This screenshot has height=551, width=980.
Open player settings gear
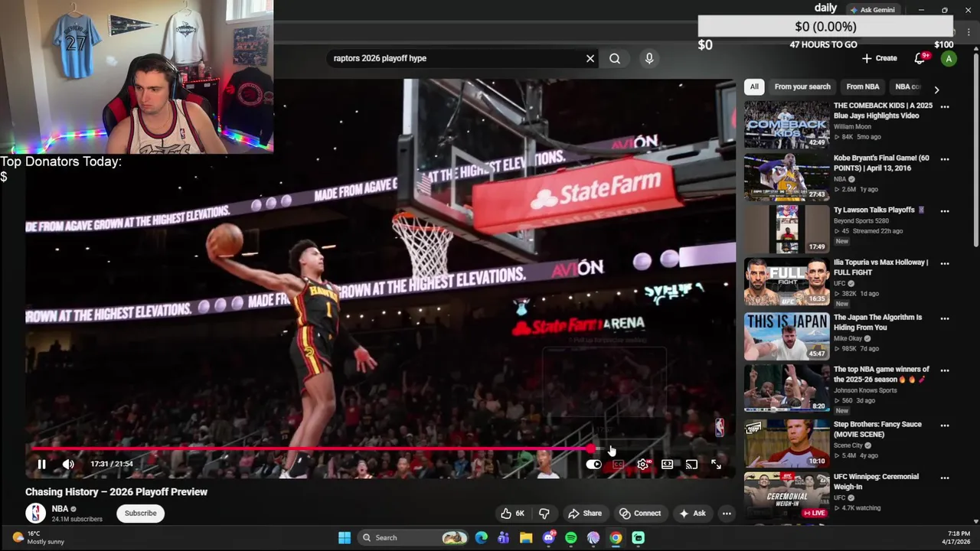point(642,464)
